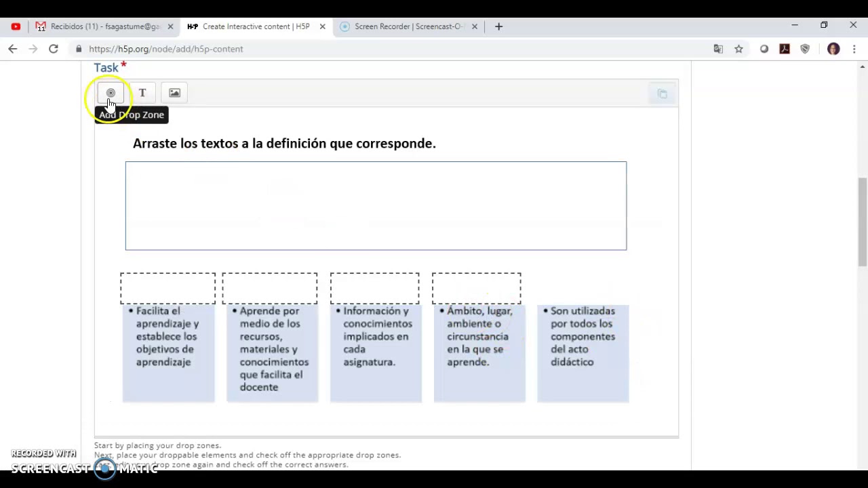Select the Add Image tool
The height and width of the screenshot is (488, 868).
(174, 93)
